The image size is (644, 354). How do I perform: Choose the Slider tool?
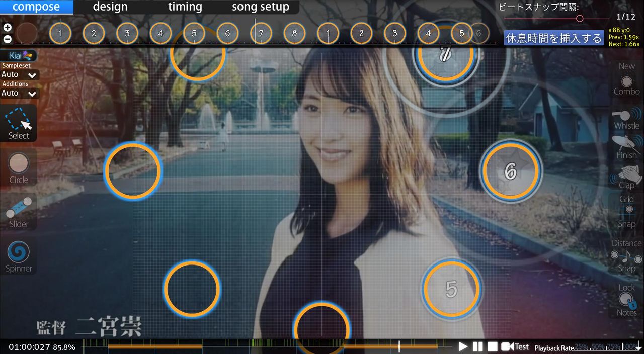(x=19, y=213)
